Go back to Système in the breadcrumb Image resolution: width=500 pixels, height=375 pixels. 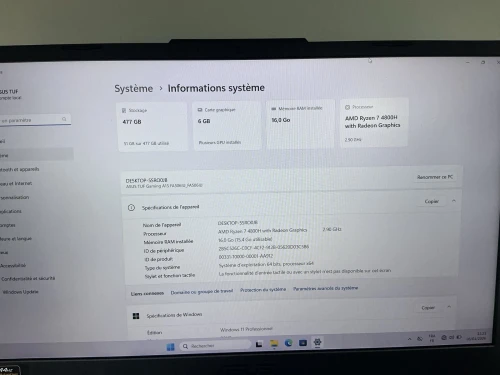[134, 89]
